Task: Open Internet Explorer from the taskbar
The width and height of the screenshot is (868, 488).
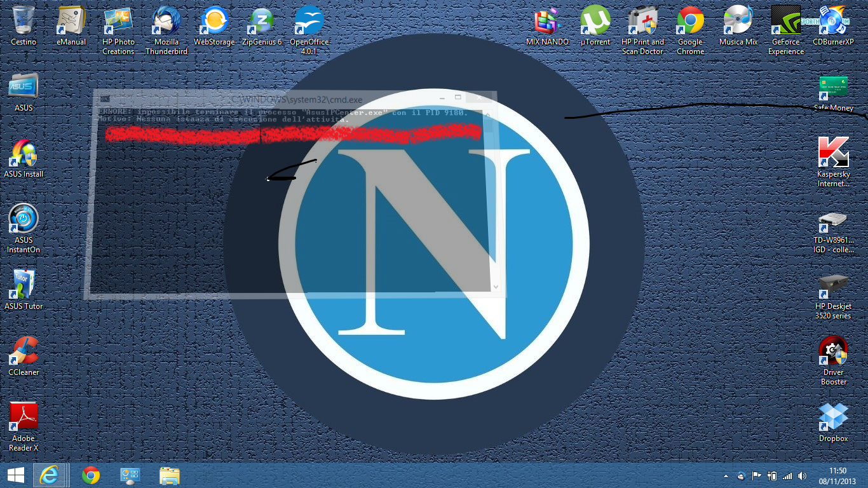Action: (49, 475)
